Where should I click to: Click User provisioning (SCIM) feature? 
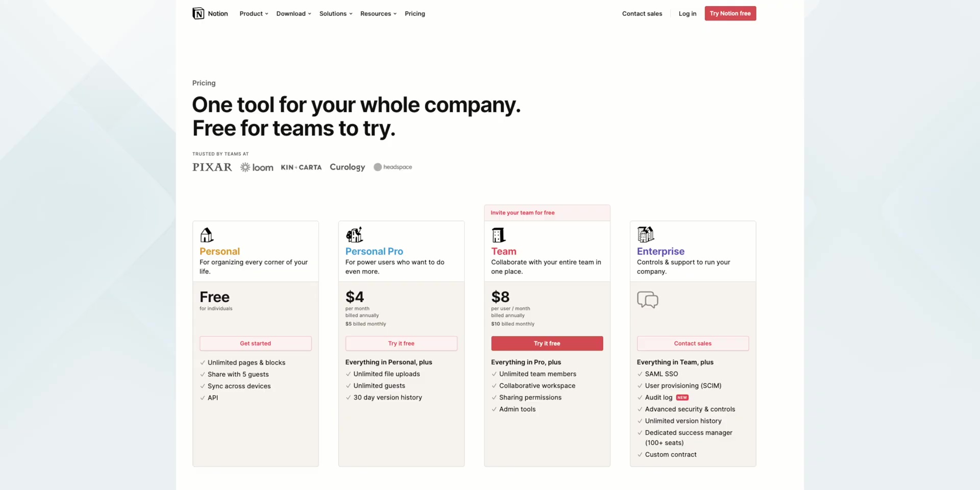tap(683, 386)
